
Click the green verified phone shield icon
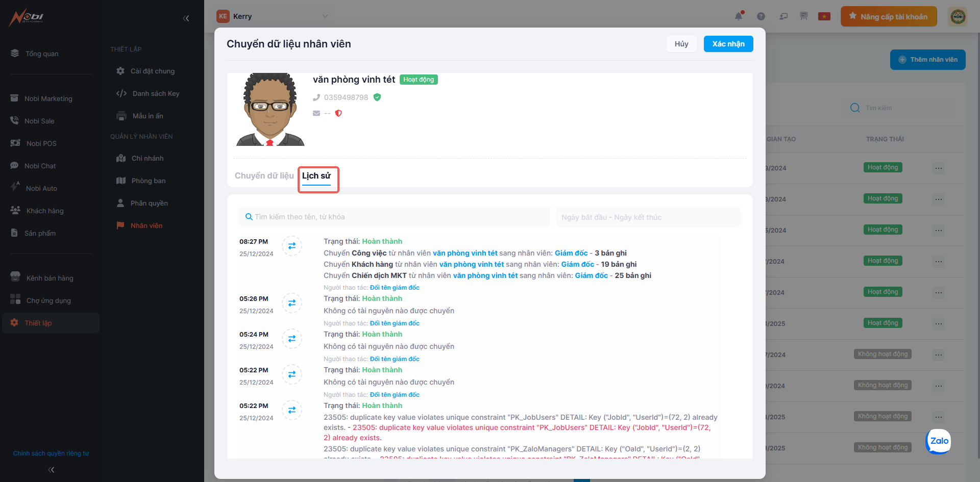pyautogui.click(x=377, y=97)
